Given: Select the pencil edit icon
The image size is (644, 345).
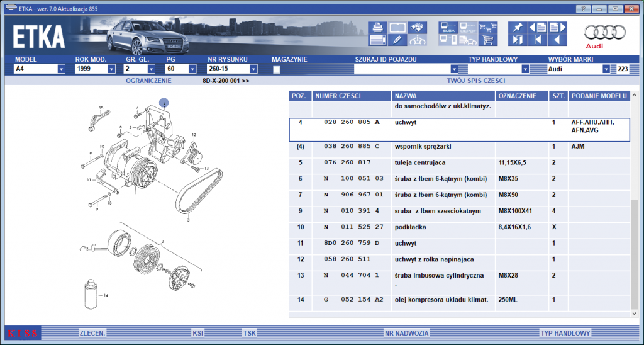Looking at the screenshot, I should pos(397,40).
